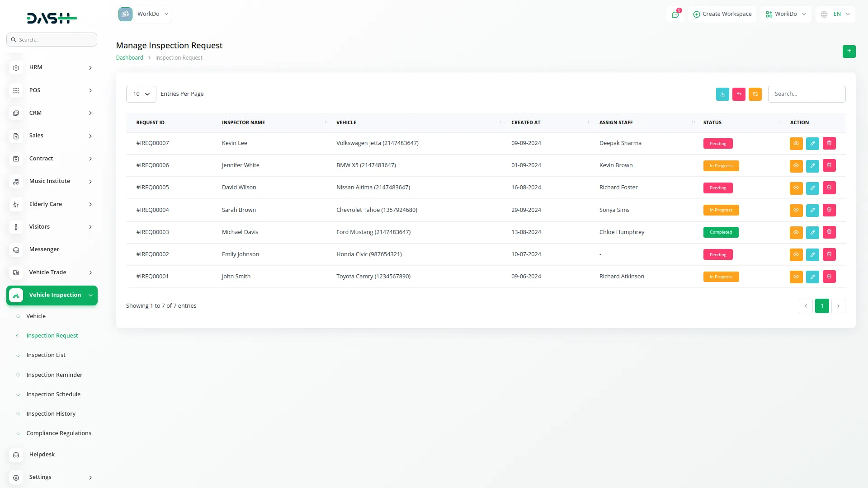View details of David Wilson request
The width and height of the screenshot is (868, 488).
[x=796, y=188]
